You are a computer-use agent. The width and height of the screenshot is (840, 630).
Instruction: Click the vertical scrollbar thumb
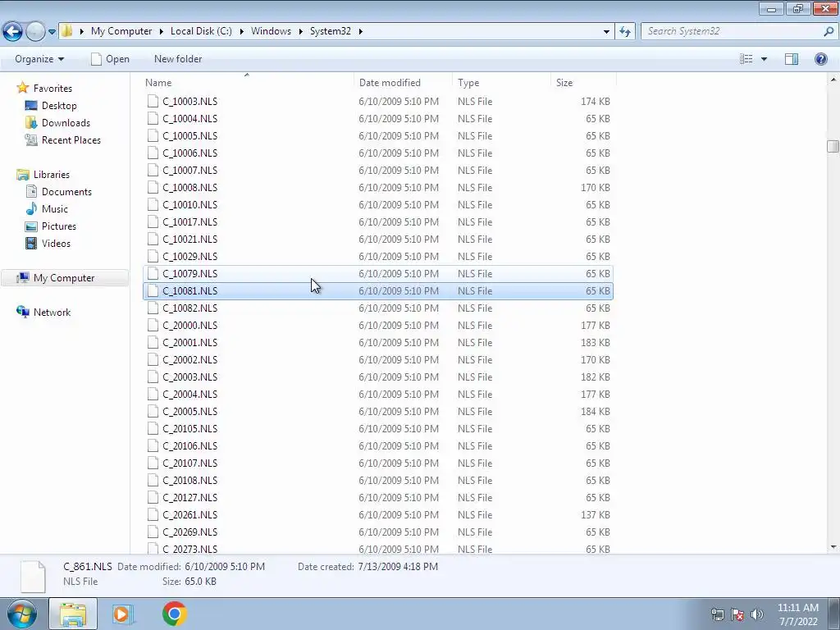click(833, 146)
